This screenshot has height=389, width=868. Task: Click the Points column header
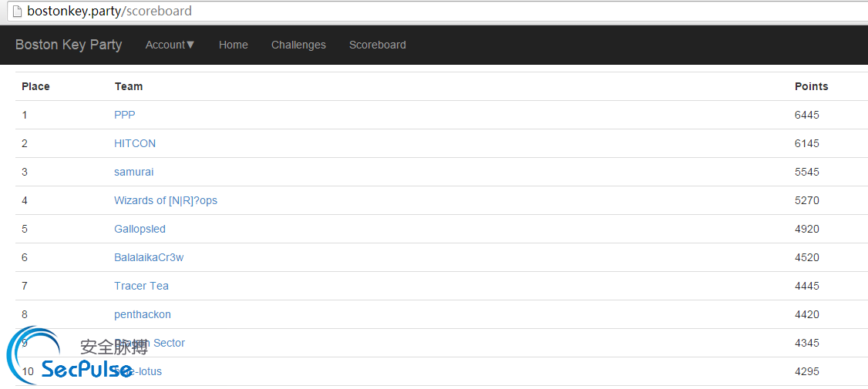point(811,86)
